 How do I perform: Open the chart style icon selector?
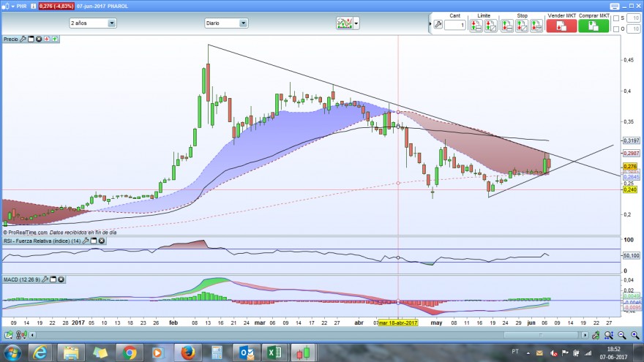tap(344, 23)
